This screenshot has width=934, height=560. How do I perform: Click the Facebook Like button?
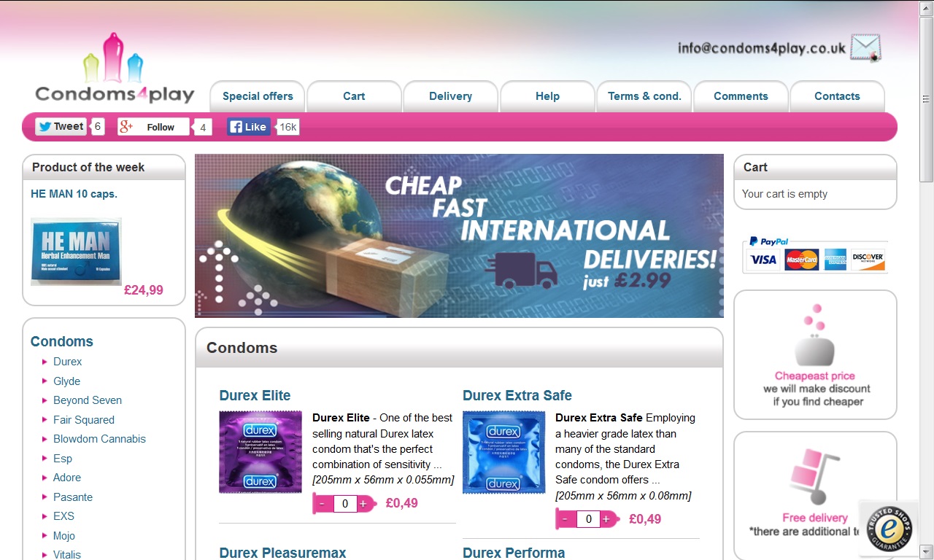(x=248, y=127)
